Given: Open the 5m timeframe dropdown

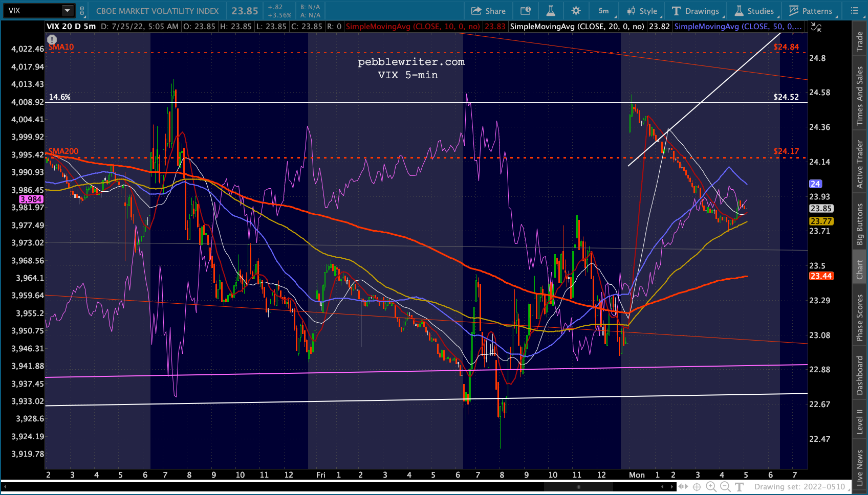Looking at the screenshot, I should [603, 11].
